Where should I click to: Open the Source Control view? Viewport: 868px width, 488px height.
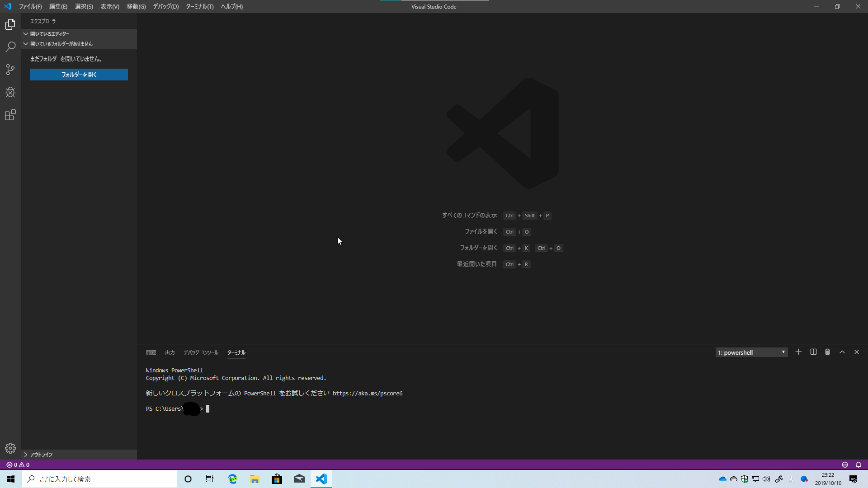tap(10, 70)
